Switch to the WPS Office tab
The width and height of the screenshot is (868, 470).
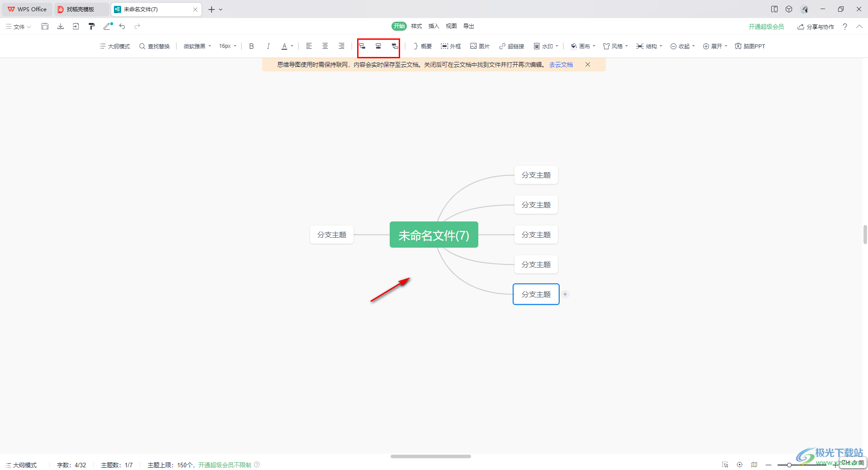pyautogui.click(x=27, y=9)
